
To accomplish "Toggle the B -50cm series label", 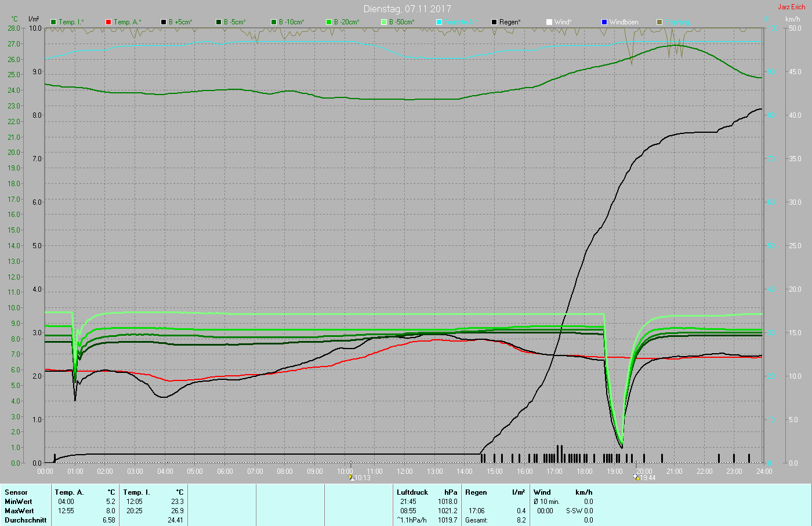I will pyautogui.click(x=401, y=22).
